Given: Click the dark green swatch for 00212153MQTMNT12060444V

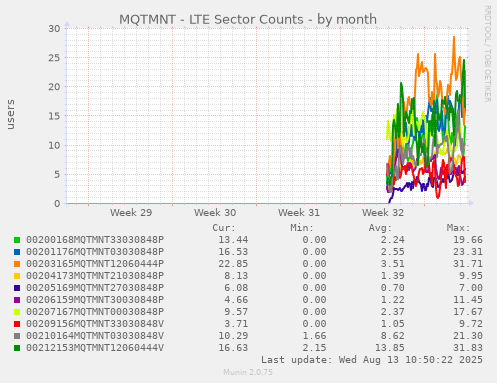Looking at the screenshot, I should pos(17,348).
